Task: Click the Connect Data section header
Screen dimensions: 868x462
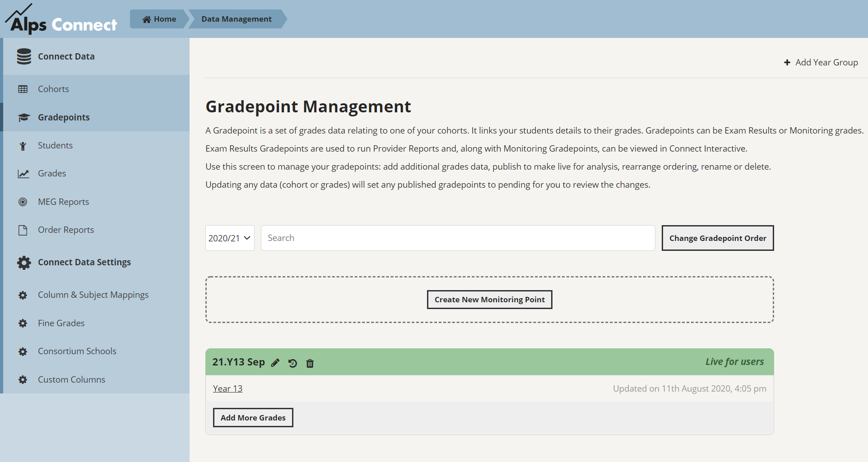Action: click(x=96, y=56)
